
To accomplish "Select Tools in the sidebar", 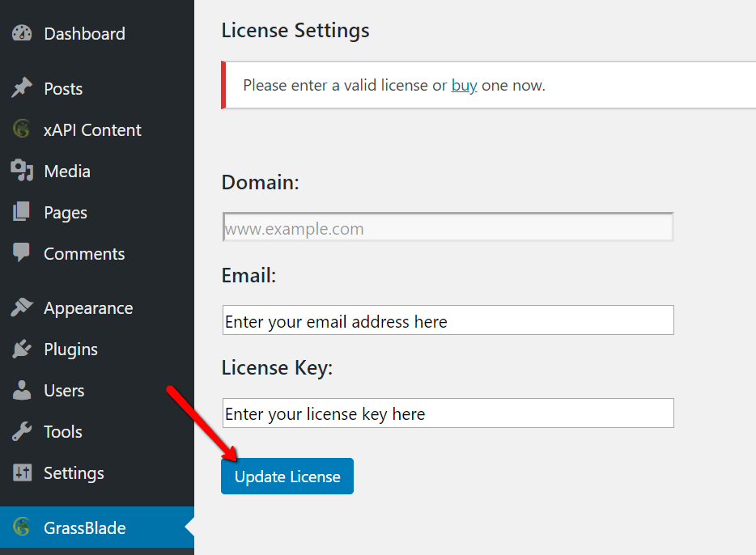I will 97,432.
